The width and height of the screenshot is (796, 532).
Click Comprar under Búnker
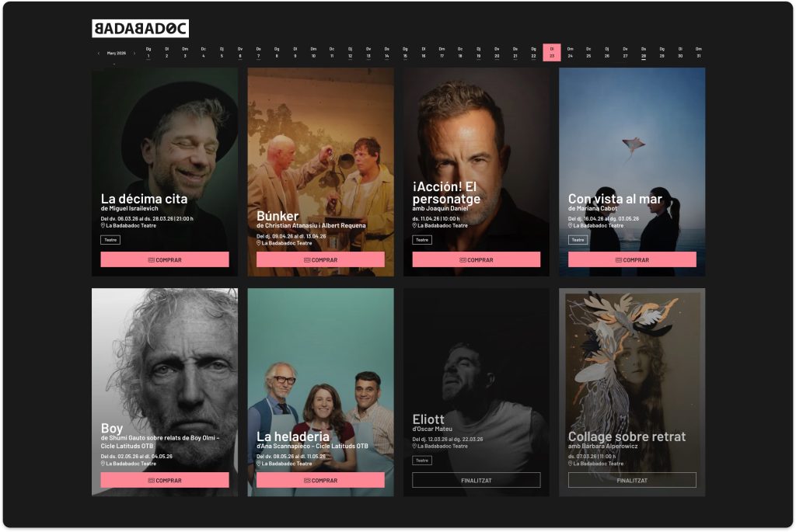pos(320,259)
